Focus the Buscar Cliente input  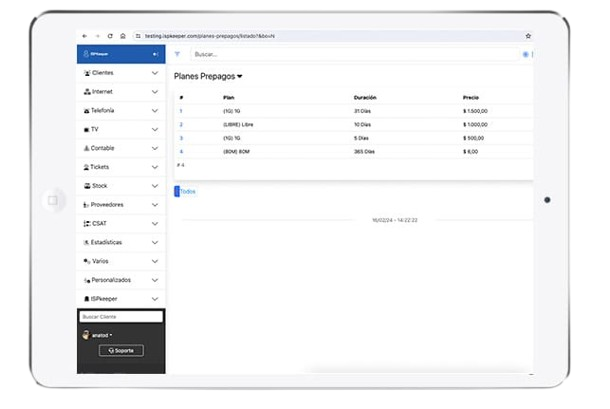pyautogui.click(x=121, y=316)
